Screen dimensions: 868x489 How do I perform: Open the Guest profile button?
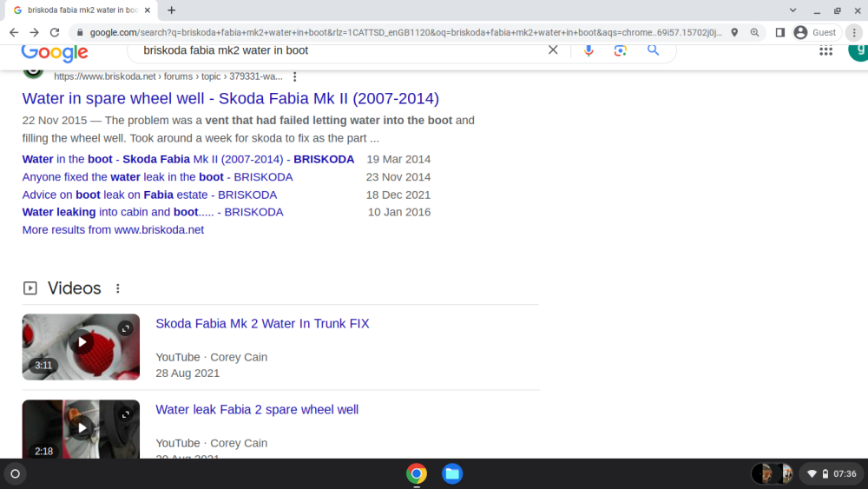tap(815, 33)
